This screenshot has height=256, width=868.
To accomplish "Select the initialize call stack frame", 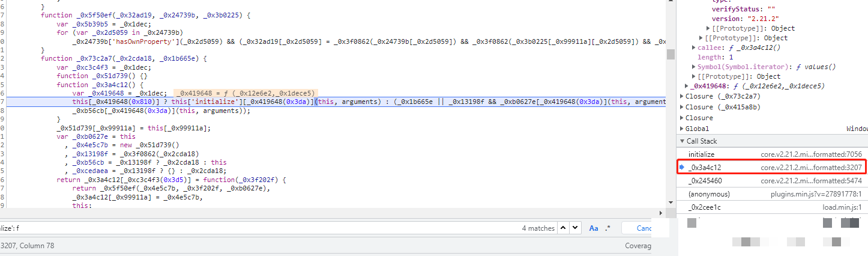I will [701, 154].
